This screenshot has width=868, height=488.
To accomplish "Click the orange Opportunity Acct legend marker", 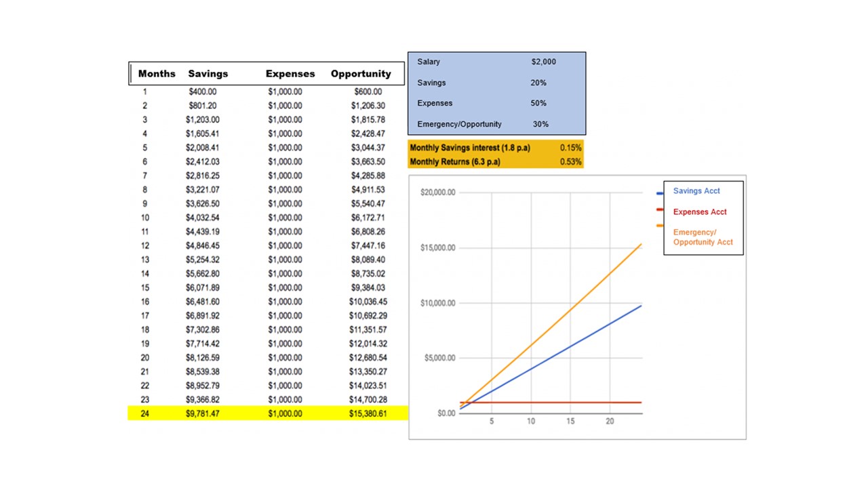I will (660, 225).
